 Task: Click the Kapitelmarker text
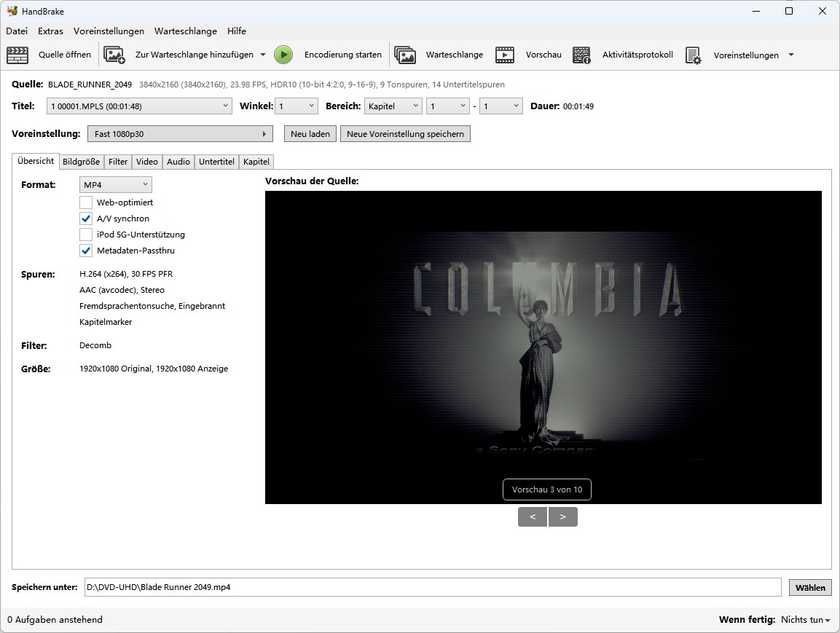(106, 322)
